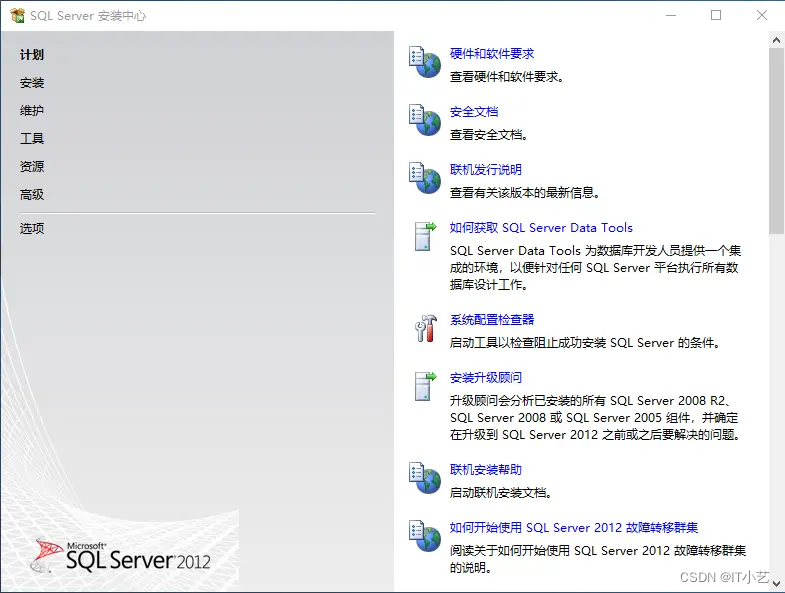Click the globe icon beside 安全文档
This screenshot has height=593, width=785.
pos(425,120)
